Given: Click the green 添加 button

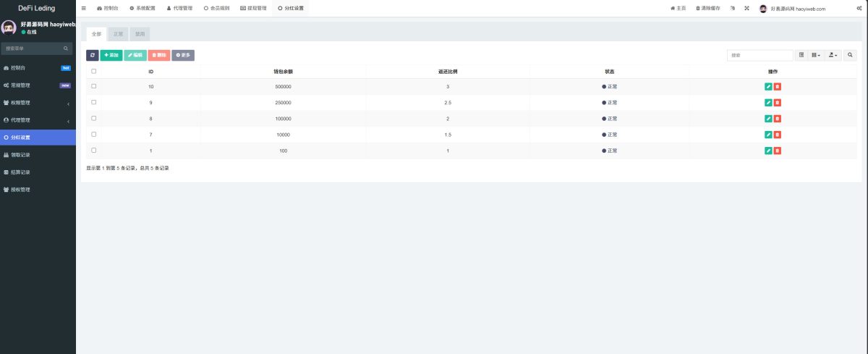Looking at the screenshot, I should 111,55.
